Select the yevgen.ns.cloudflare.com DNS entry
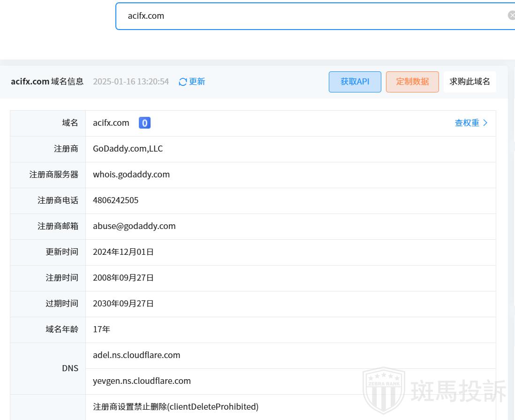This screenshot has width=515, height=420. [x=142, y=381]
